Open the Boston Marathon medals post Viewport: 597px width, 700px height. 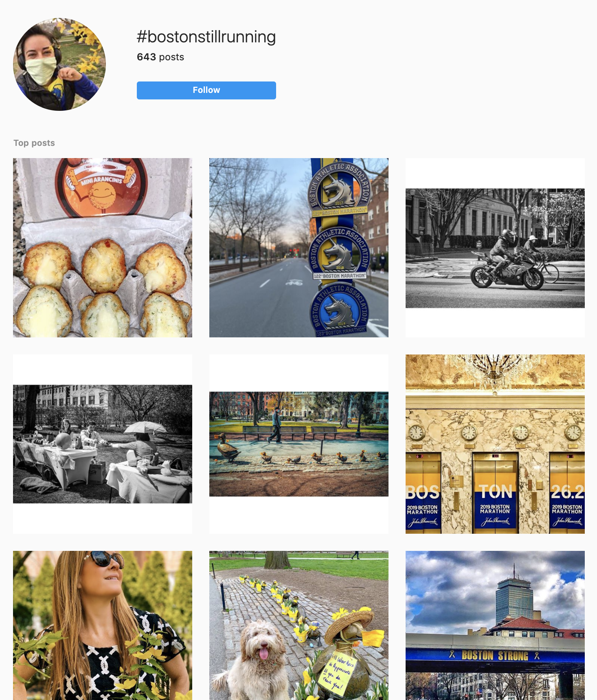299,248
